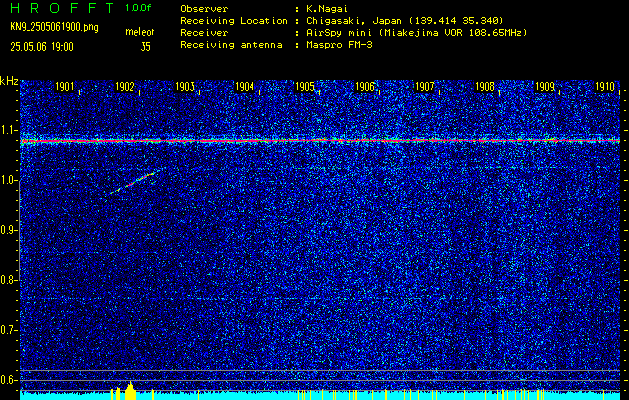Click the 0.6 frequency axis label

(x=8, y=380)
